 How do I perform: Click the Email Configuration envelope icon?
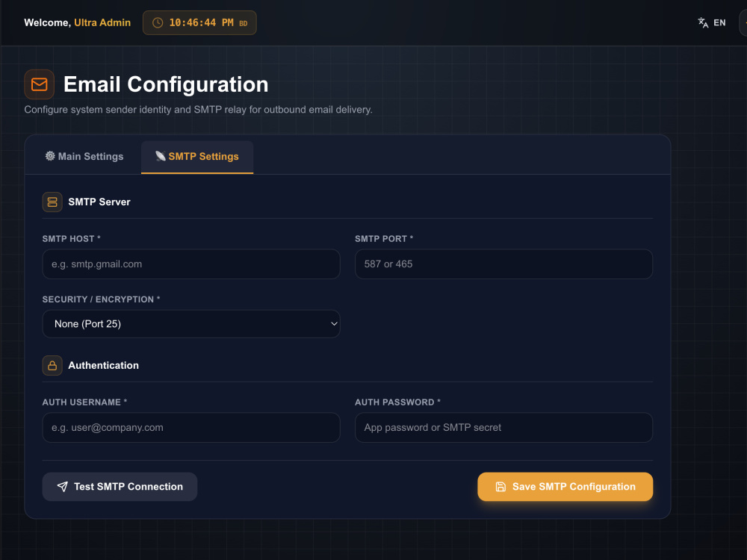tap(39, 84)
